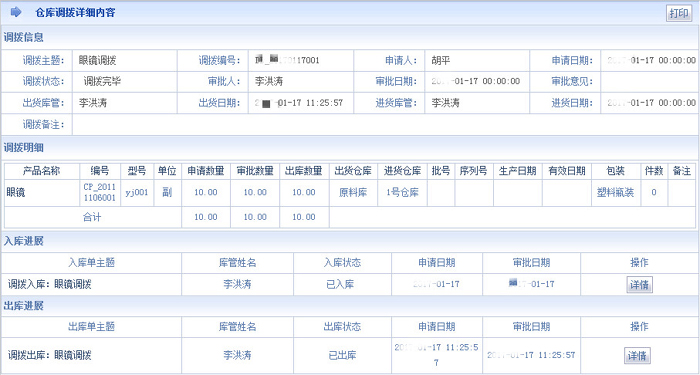Click the unit link 副
This screenshot has width=700, height=375.
coord(167,192)
